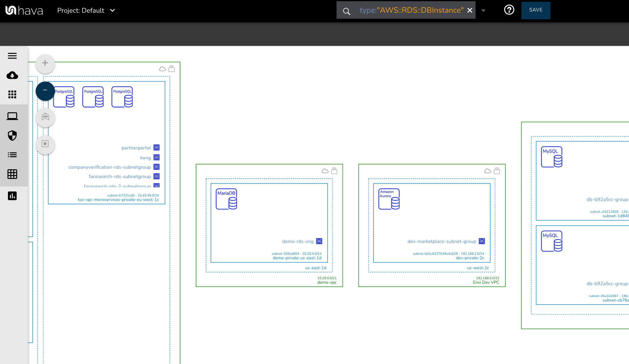
Task: Click upper db-b92a5cc-group label
Action: 608,200
